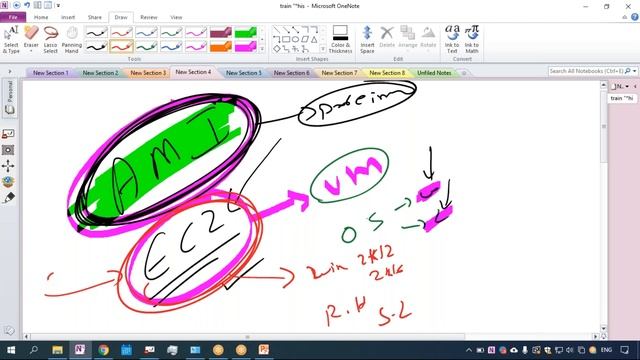The height and width of the screenshot is (360, 640).
Task: Click the Delete button in Edit group
Action: (x=387, y=37)
